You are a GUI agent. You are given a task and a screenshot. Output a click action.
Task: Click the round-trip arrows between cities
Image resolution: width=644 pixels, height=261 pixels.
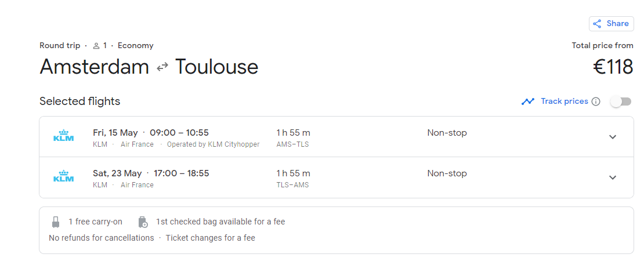click(162, 67)
